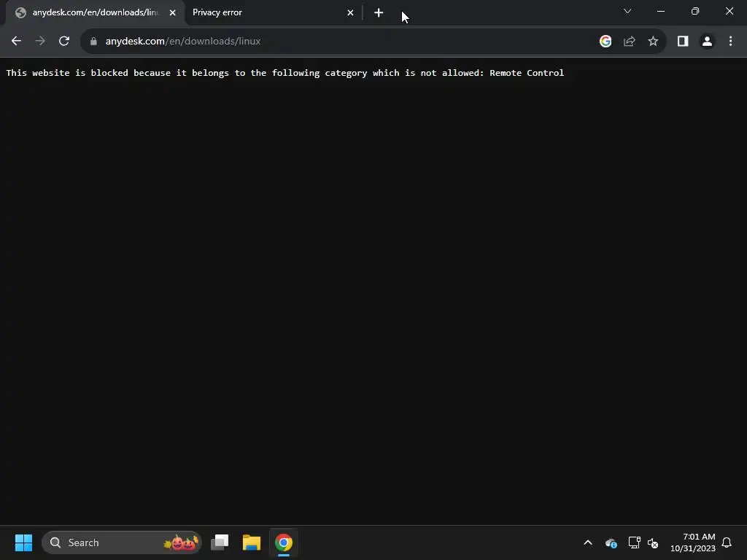Minimize the Chrome window
The image size is (747, 560).
click(661, 11)
